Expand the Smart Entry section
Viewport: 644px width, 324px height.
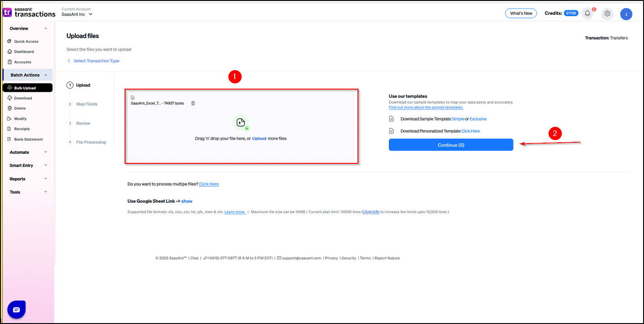coord(28,166)
